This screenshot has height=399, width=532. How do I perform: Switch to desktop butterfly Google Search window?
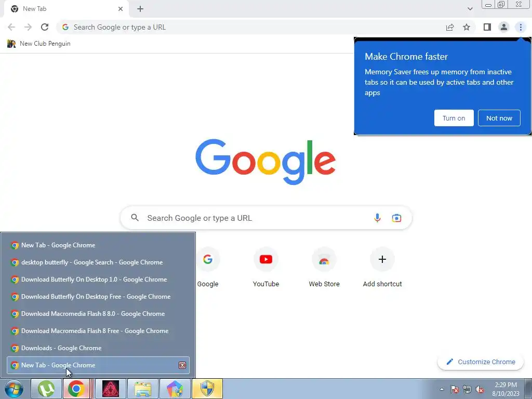[x=98, y=262]
